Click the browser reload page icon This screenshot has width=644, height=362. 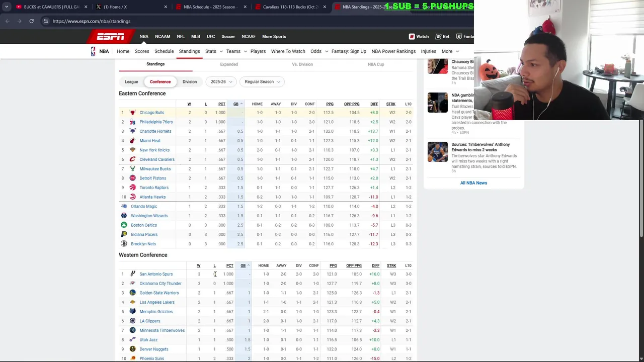[31, 21]
